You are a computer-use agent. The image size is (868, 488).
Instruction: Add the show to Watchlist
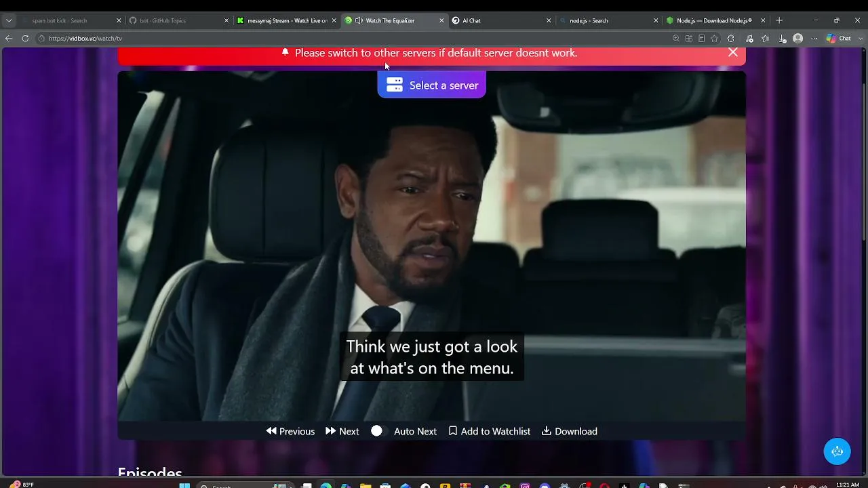(x=490, y=431)
